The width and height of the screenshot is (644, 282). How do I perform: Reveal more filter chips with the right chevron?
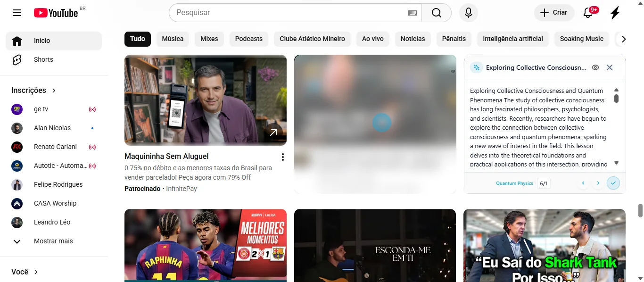[623, 39]
